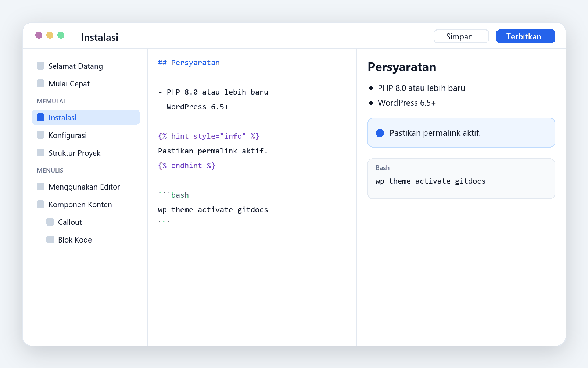Click "WordPress 6.5+" bullet in preview

tap(407, 103)
